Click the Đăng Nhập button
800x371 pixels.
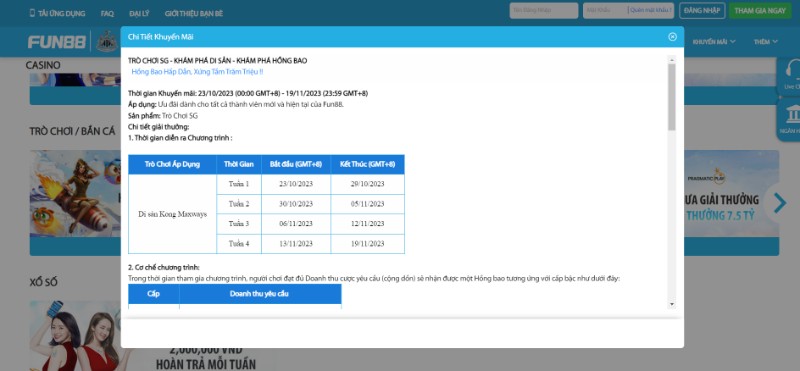pyautogui.click(x=702, y=10)
